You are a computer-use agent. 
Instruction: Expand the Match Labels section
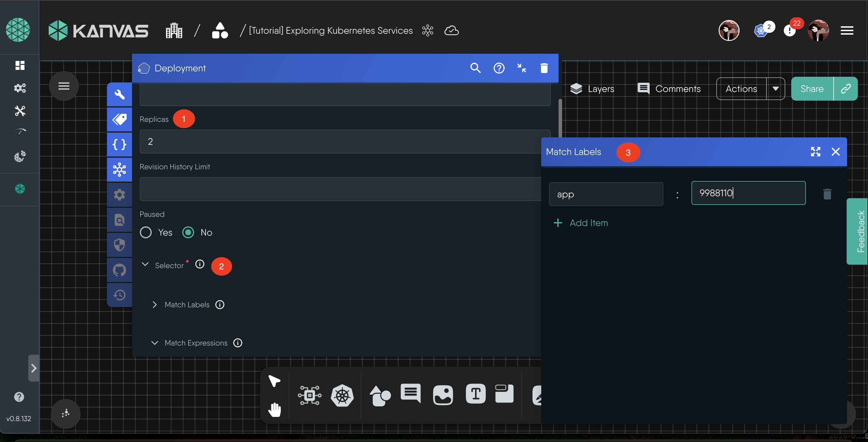(x=155, y=305)
